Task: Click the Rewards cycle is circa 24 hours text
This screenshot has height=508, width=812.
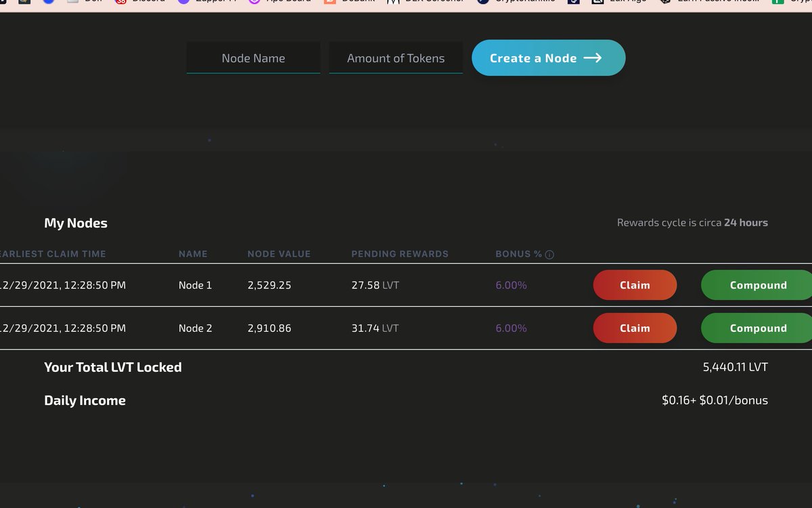Action: pos(692,222)
